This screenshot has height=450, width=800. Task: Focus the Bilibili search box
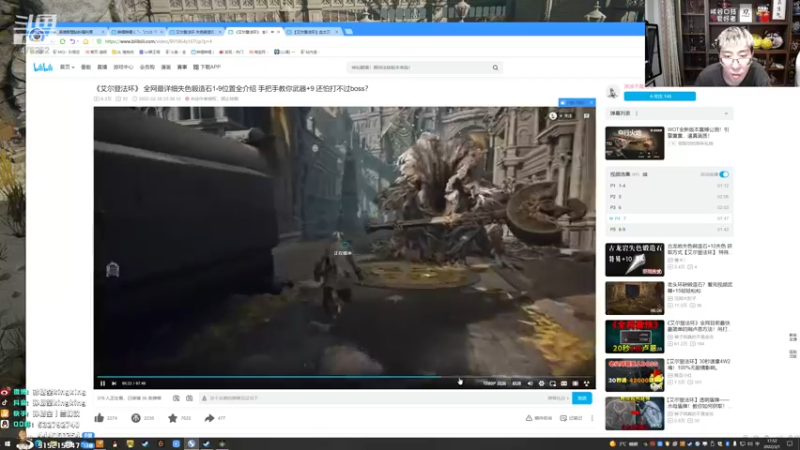(x=418, y=67)
